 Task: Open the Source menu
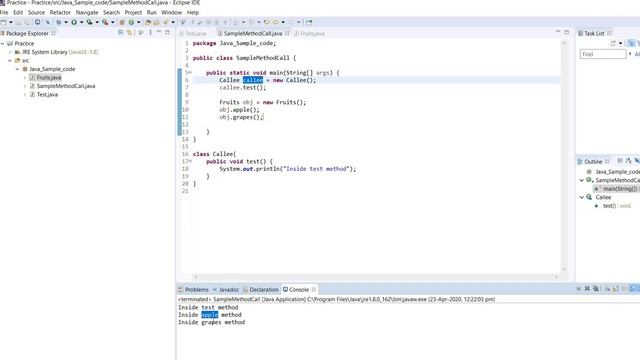pos(36,12)
